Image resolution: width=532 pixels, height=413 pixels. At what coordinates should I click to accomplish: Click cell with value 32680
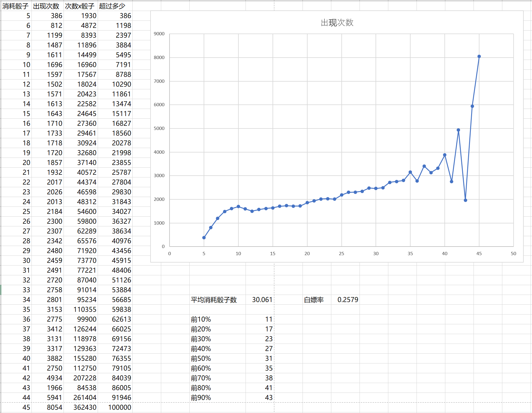coord(80,153)
